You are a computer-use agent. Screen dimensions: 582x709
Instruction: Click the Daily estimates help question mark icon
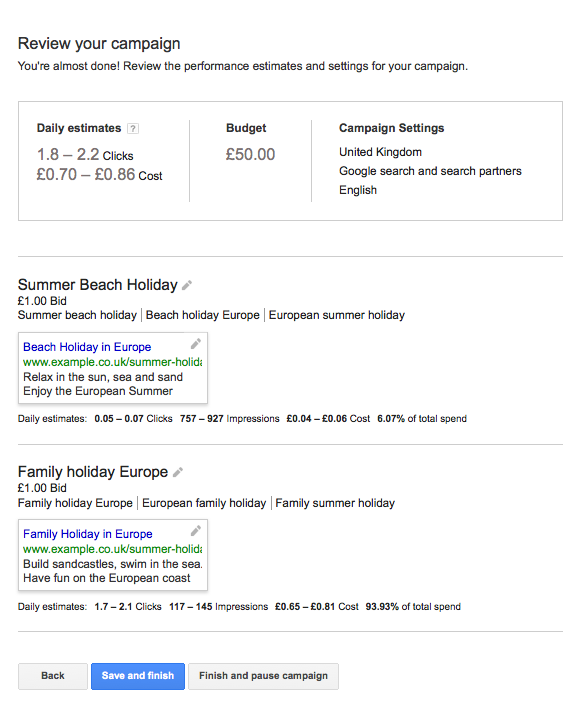point(133,129)
